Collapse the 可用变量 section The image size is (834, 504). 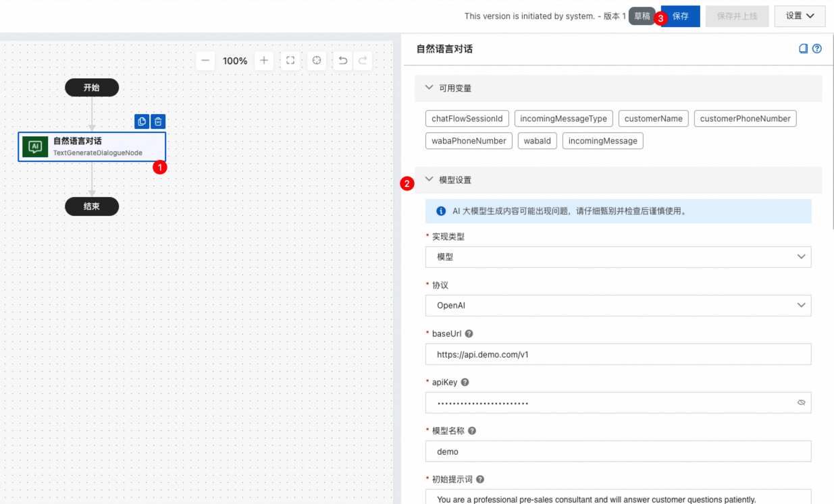point(429,88)
